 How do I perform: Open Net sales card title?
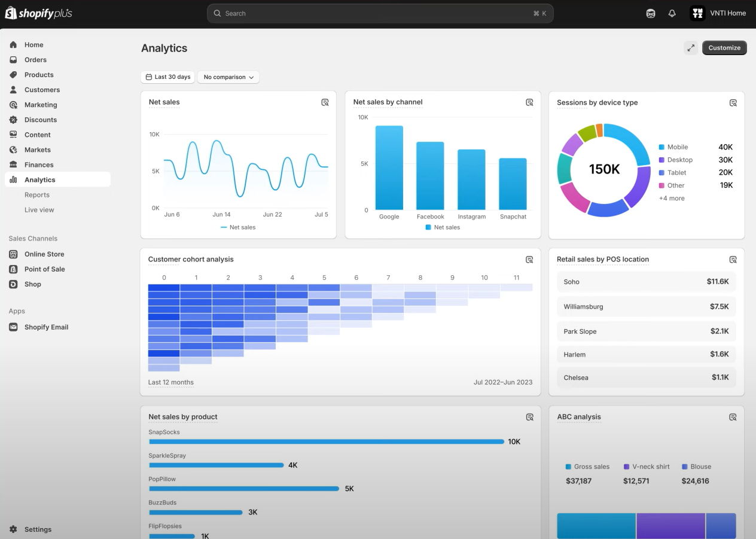click(164, 102)
